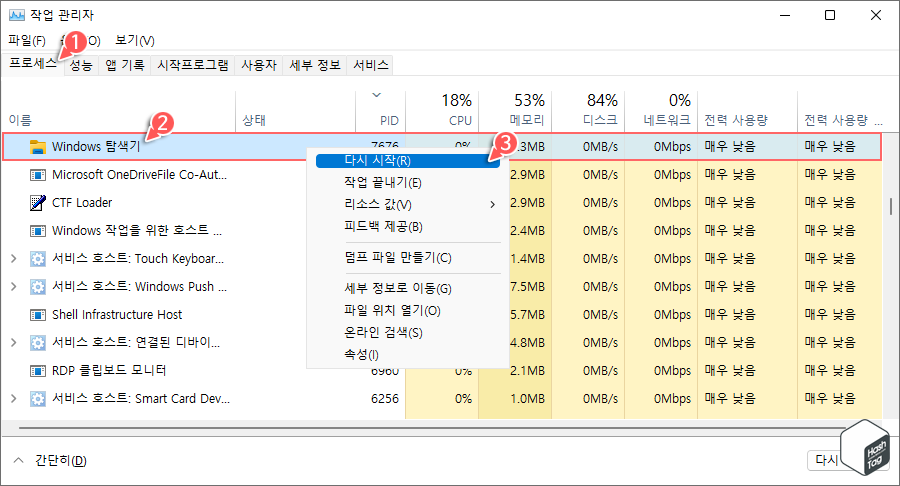
Task: Expand 서비스 호스트: Smart Card Dev... row
Action: click(14, 398)
